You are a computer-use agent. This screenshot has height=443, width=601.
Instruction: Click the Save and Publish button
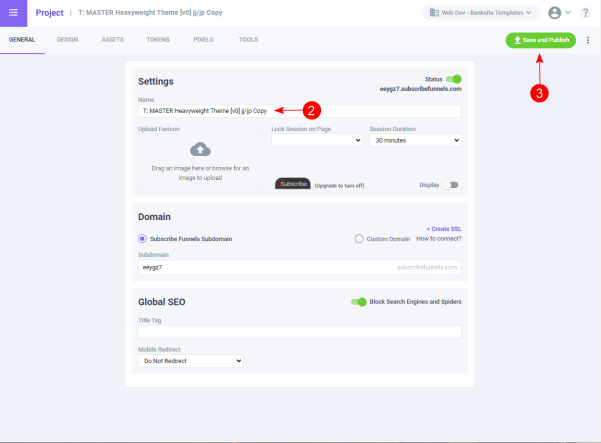[540, 40]
